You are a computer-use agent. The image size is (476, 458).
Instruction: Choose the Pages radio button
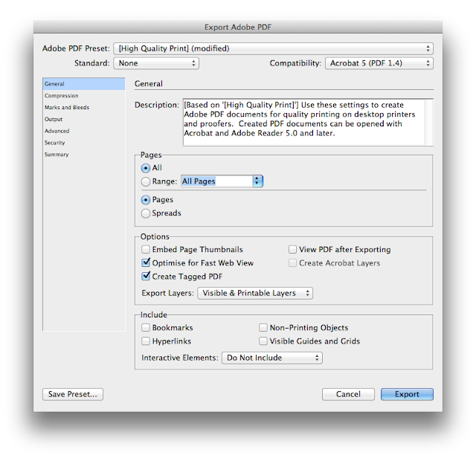pos(146,200)
